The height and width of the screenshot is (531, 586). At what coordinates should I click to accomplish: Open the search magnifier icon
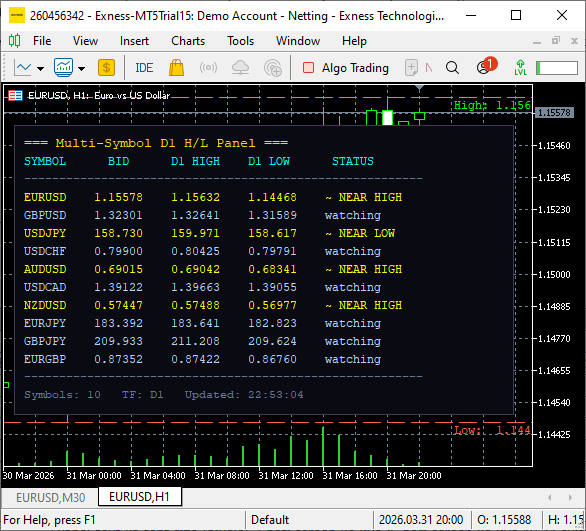coord(452,68)
